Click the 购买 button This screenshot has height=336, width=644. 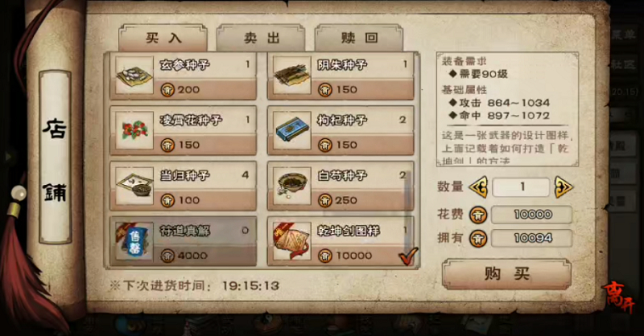click(506, 273)
